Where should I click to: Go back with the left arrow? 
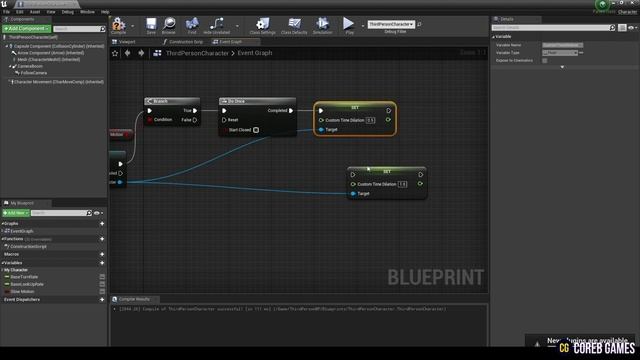pos(128,53)
